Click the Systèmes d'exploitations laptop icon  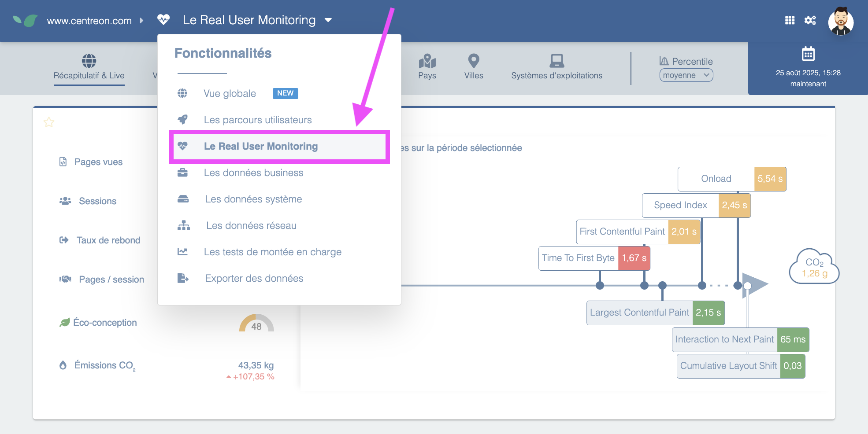click(556, 61)
